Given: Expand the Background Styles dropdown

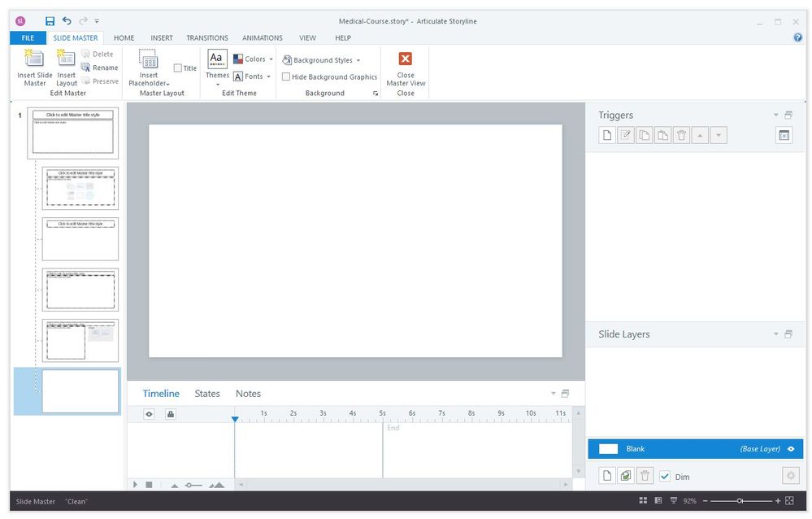Looking at the screenshot, I should (x=322, y=60).
